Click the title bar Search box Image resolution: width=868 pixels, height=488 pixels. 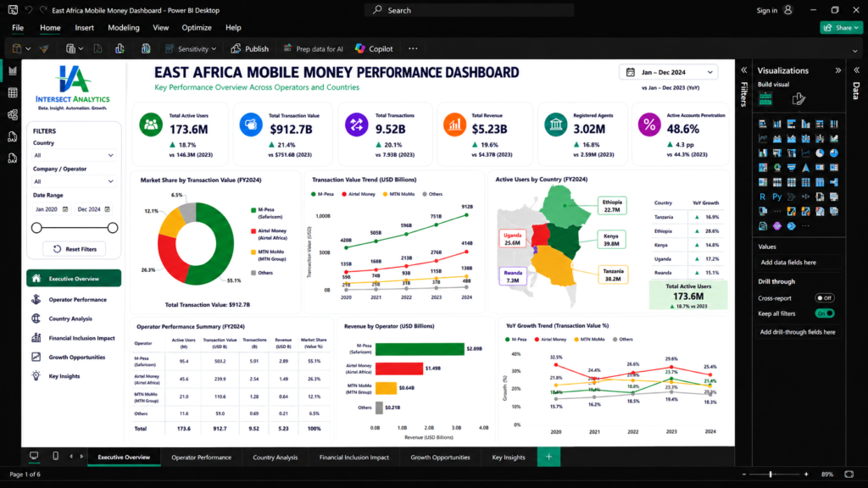(470, 10)
